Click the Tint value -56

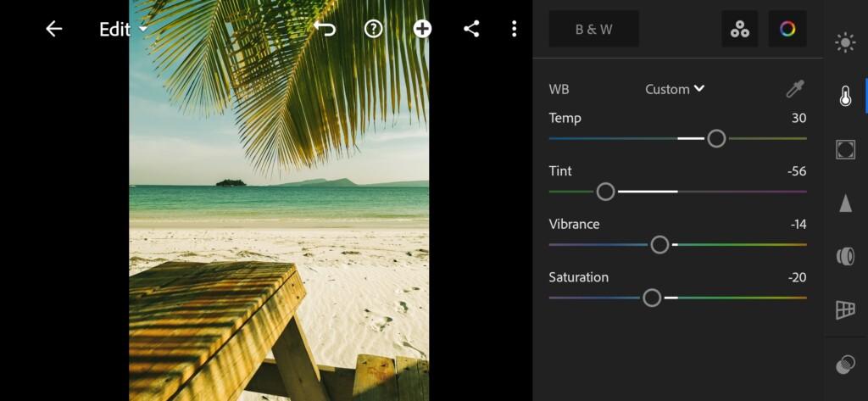[x=797, y=171]
